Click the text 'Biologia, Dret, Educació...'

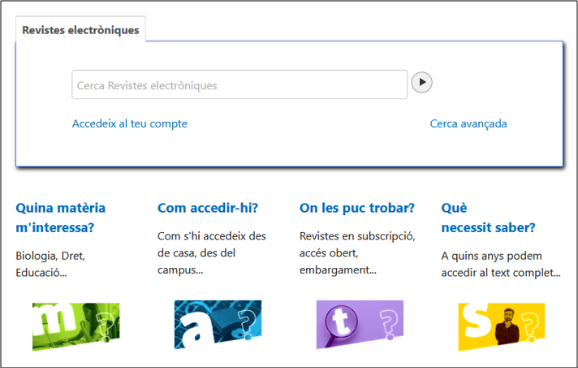pyautogui.click(x=51, y=264)
